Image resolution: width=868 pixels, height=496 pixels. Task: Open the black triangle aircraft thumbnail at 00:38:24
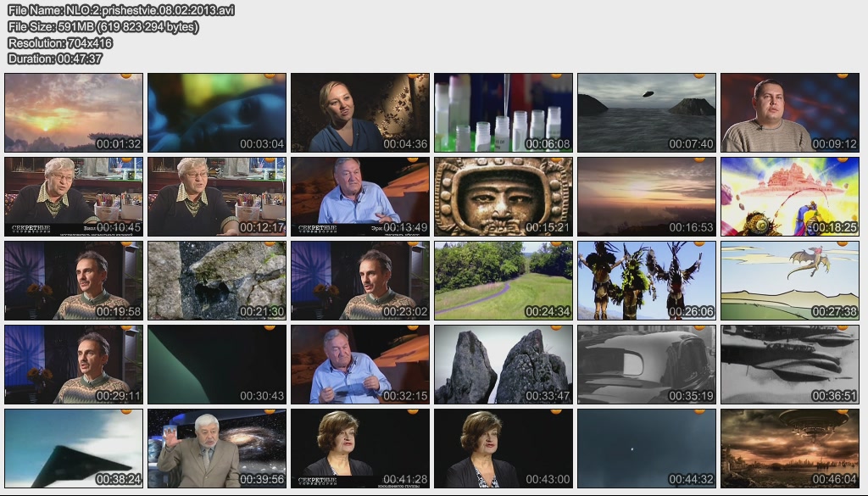tap(73, 449)
